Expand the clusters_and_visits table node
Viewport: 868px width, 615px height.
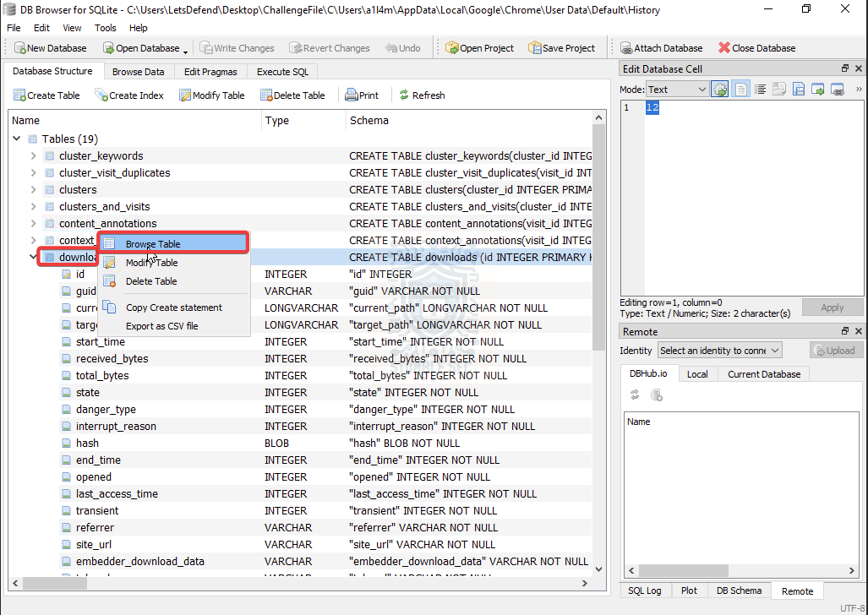[33, 206]
